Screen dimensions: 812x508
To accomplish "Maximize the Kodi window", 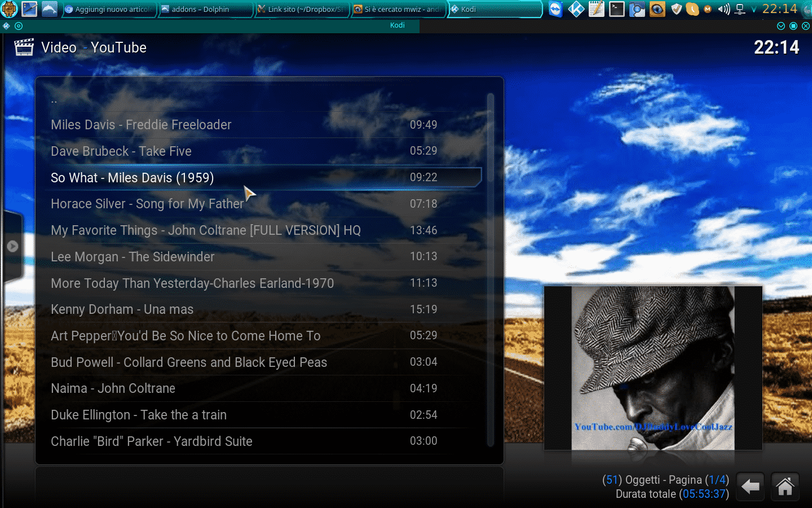I will tap(793, 26).
